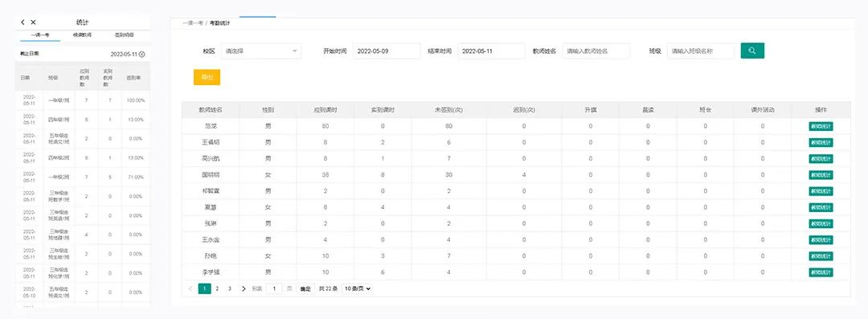Click the 未签到(次) column header
Viewport: 868px width, 319px height.
(x=449, y=110)
